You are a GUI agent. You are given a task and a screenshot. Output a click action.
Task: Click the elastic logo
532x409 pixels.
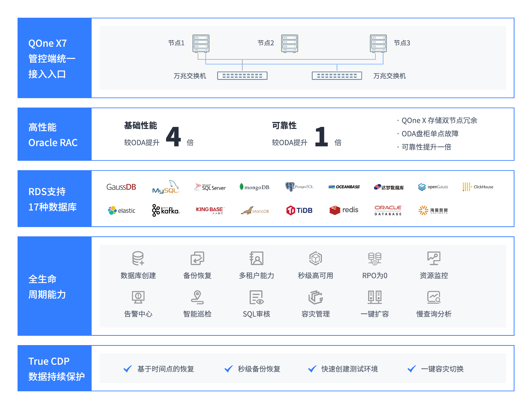tap(121, 210)
